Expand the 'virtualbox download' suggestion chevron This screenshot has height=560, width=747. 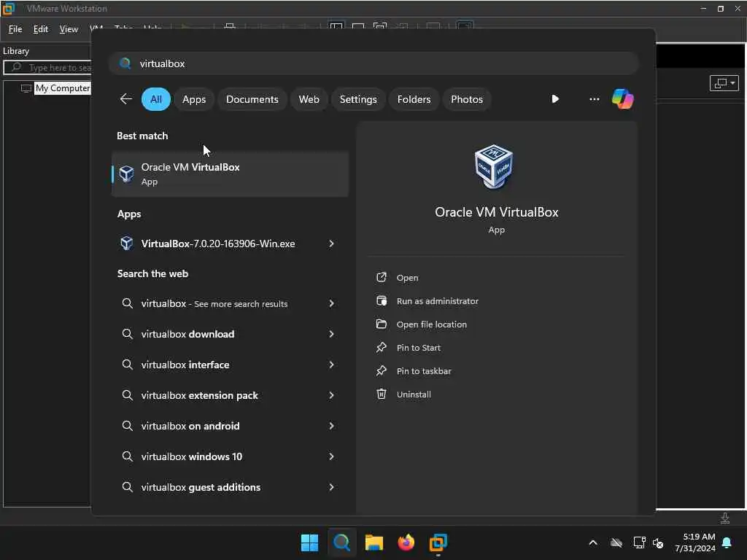[332, 334]
